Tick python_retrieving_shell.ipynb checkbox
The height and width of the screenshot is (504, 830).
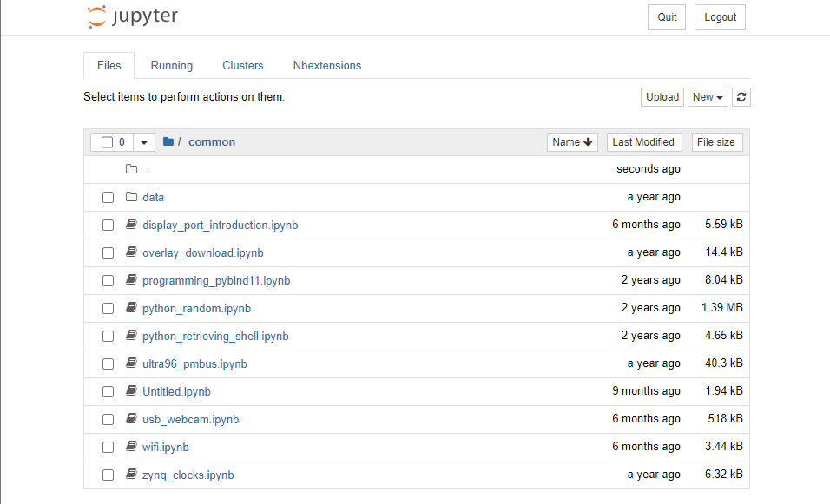(108, 337)
